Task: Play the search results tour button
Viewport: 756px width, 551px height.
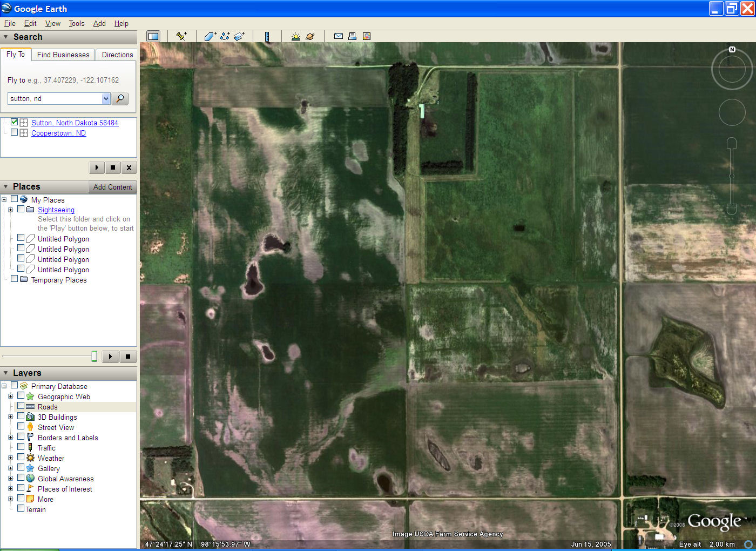Action: pyautogui.click(x=97, y=167)
